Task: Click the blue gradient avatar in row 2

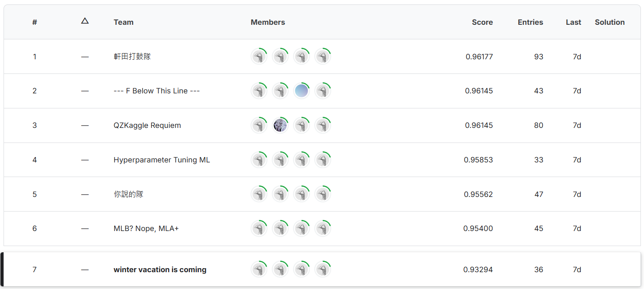Action: point(301,91)
